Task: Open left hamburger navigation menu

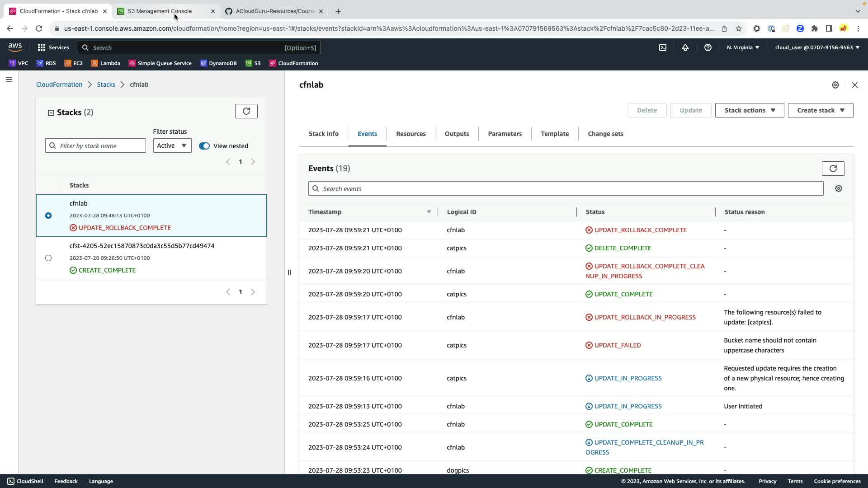Action: point(9,80)
